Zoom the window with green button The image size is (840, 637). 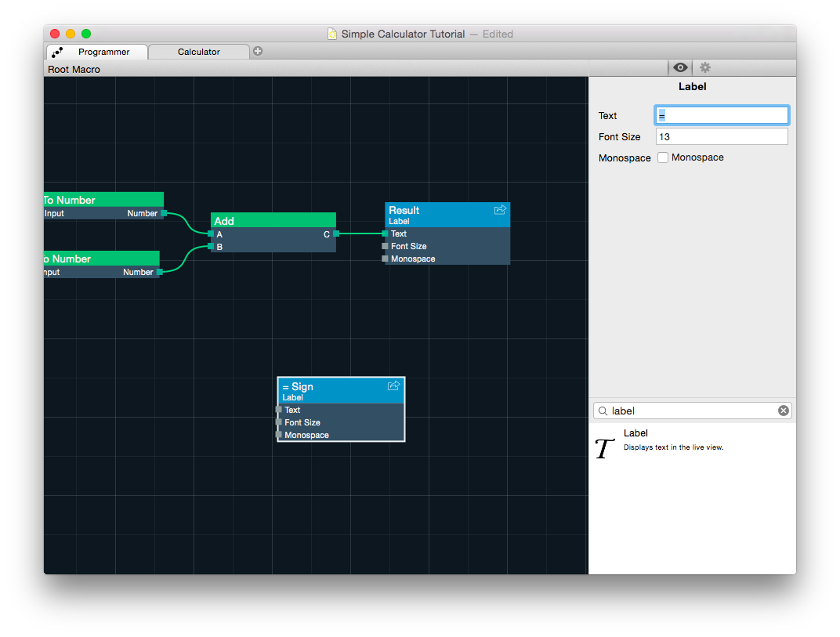click(x=85, y=34)
